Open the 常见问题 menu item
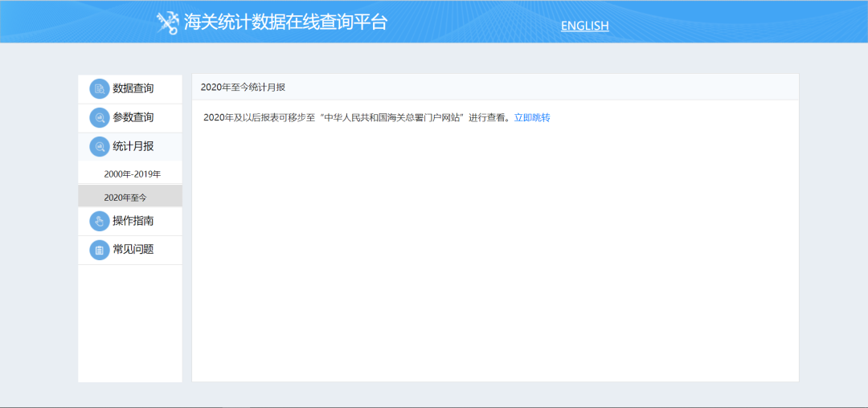 (130, 250)
